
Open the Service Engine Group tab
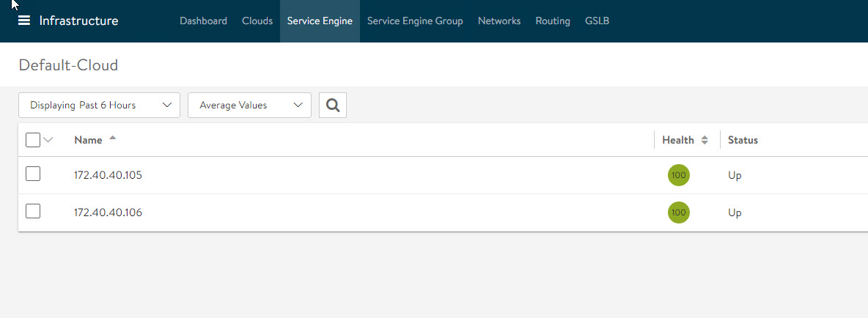415,21
